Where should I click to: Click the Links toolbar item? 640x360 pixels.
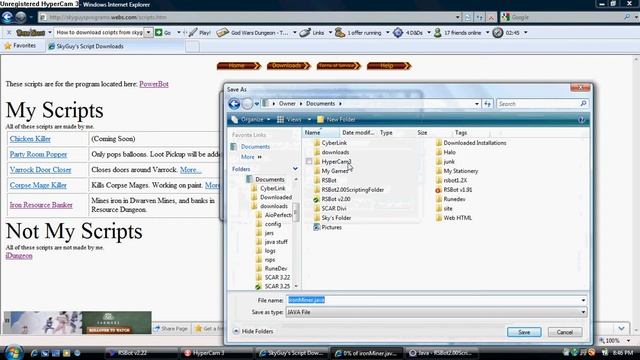(x=312, y=33)
